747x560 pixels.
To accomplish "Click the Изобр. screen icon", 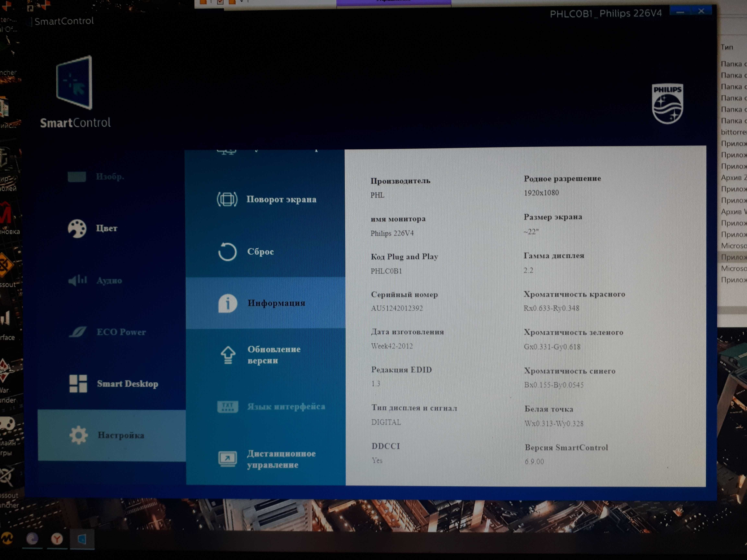I will (x=77, y=177).
